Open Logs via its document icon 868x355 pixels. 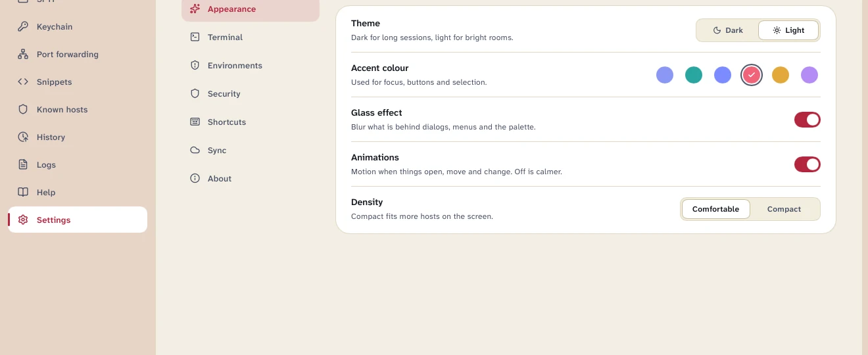tap(23, 165)
